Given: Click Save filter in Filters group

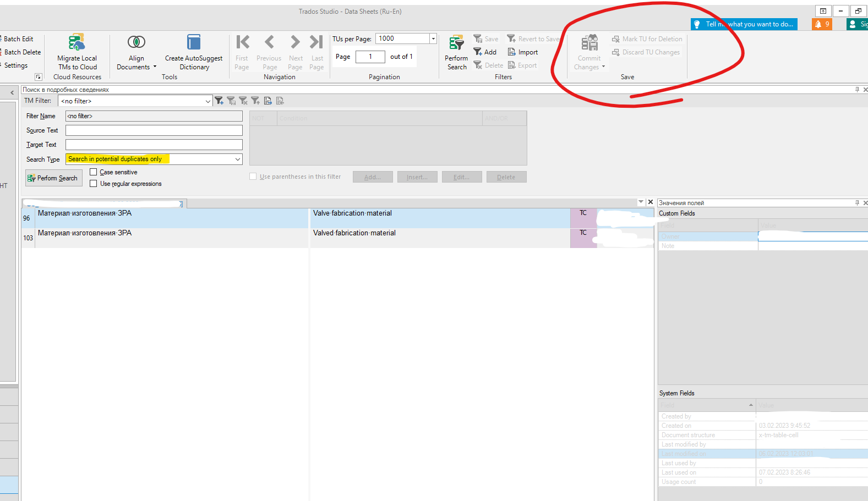Looking at the screenshot, I should coord(486,39).
